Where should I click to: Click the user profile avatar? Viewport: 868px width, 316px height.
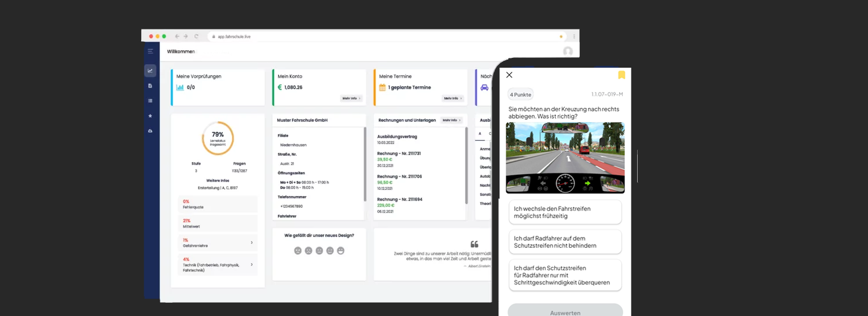coord(568,52)
